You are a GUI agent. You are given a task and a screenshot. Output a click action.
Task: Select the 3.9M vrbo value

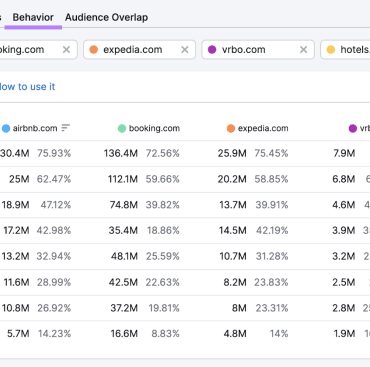(x=343, y=230)
